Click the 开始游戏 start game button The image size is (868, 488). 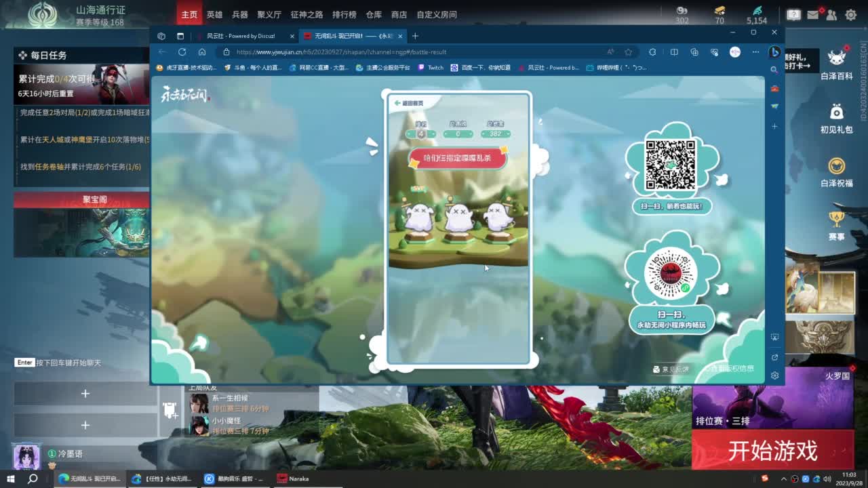pyautogui.click(x=773, y=451)
